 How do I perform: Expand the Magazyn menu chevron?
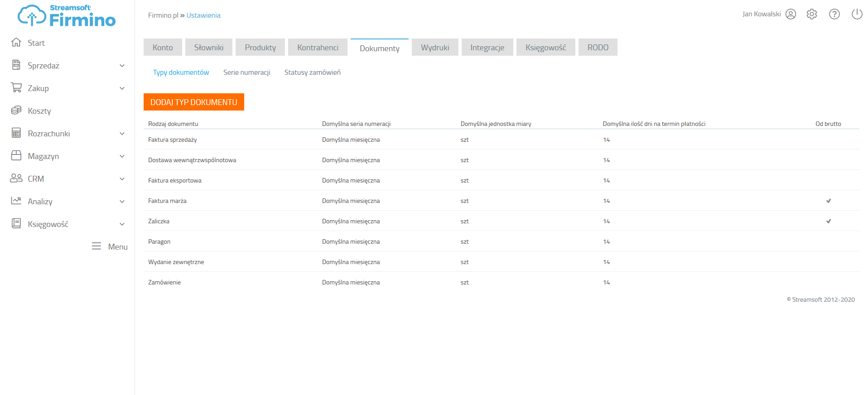[122, 156]
